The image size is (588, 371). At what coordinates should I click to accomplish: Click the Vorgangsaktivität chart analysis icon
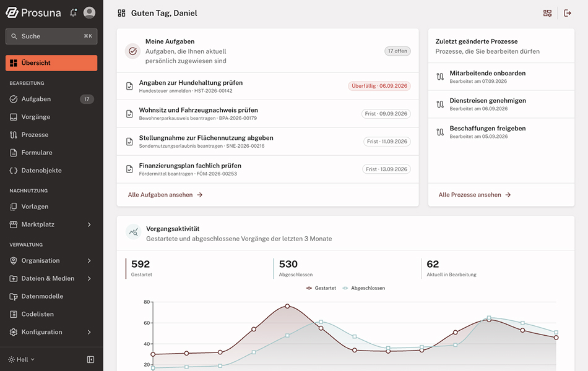(133, 232)
